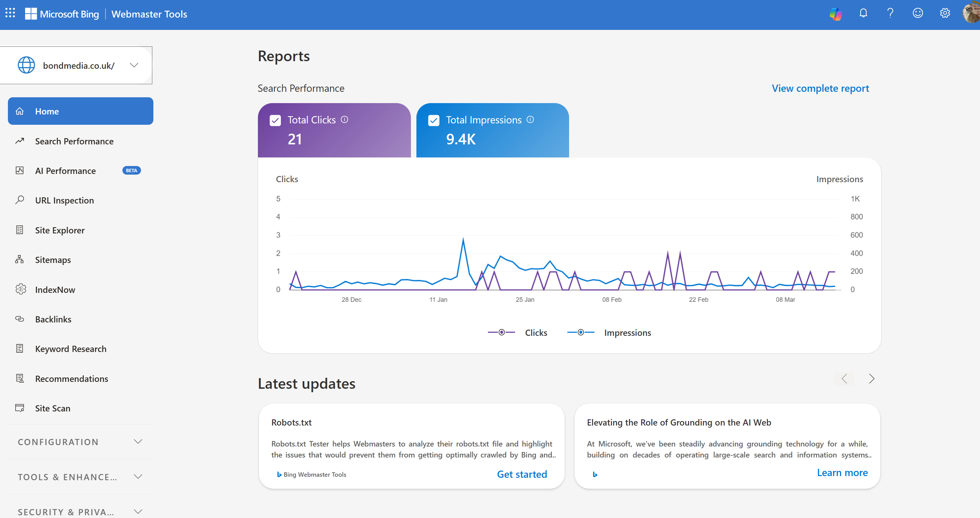Open the app launcher grid icon
Image resolution: width=980 pixels, height=518 pixels.
click(10, 13)
